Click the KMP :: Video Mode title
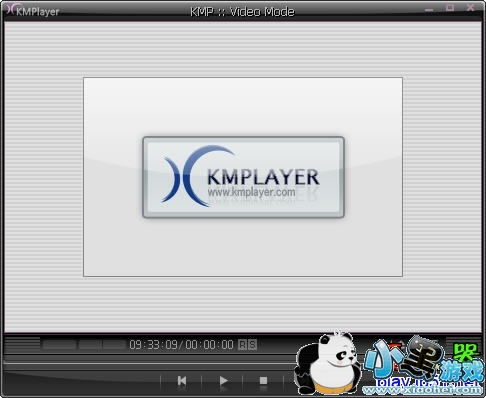The width and height of the screenshot is (486, 398). click(x=242, y=12)
